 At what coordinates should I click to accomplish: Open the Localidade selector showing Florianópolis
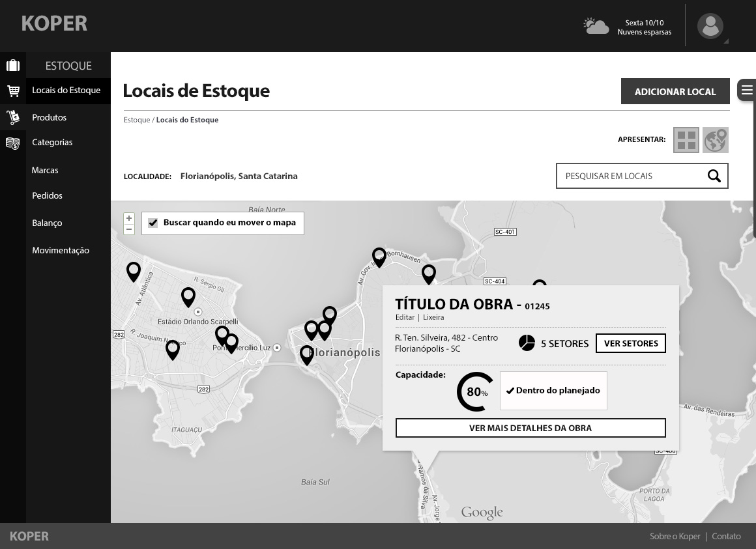[239, 176]
